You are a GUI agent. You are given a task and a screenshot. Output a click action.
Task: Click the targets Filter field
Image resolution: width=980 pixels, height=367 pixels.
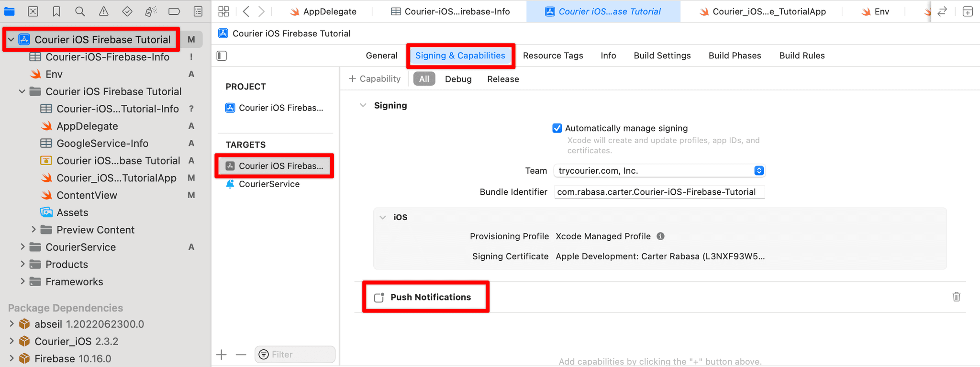pyautogui.click(x=295, y=355)
